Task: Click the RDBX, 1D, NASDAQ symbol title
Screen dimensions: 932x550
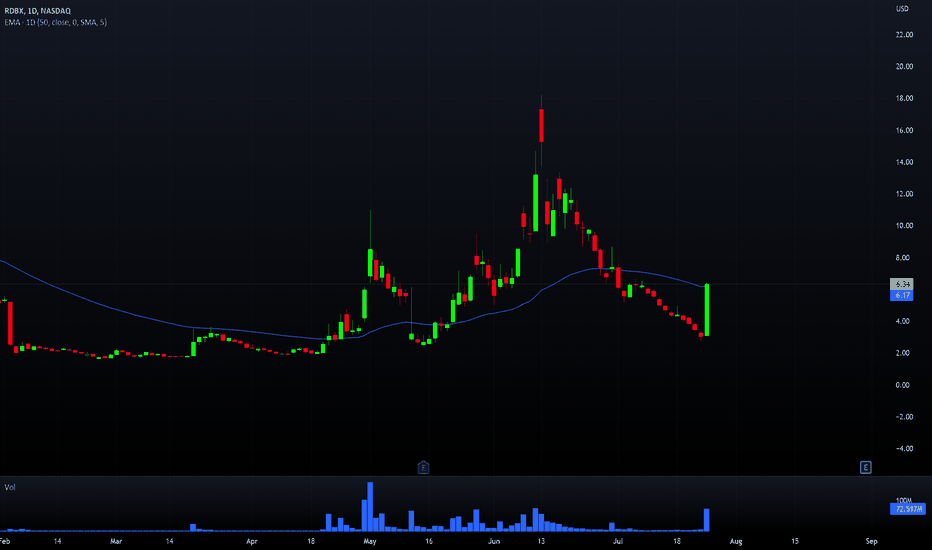Action: pyautogui.click(x=37, y=11)
